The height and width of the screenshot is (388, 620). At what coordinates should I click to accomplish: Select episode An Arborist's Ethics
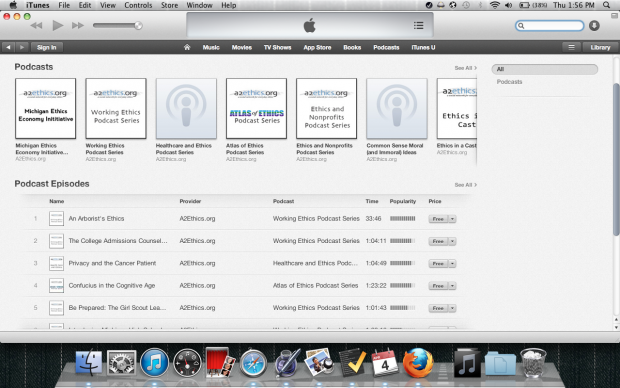(x=96, y=218)
